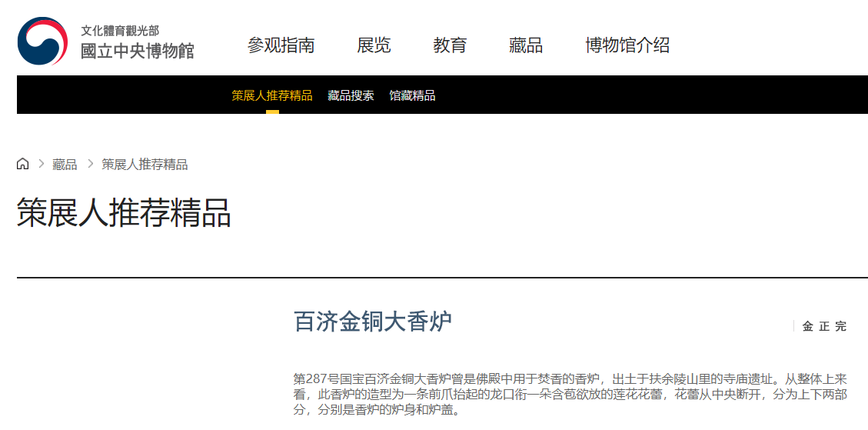Click the 藏品 breadcrumb link

pyautogui.click(x=65, y=165)
